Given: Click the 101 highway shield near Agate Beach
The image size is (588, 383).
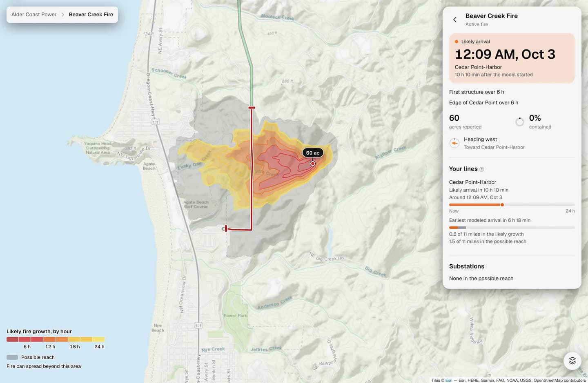Looking at the screenshot, I should (155, 122).
